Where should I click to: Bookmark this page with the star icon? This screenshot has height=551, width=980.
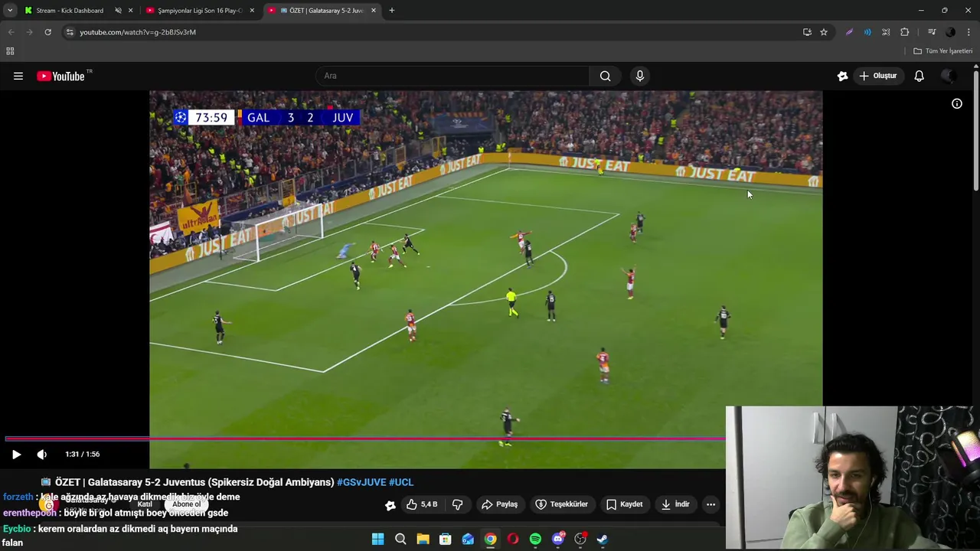pyautogui.click(x=824, y=32)
